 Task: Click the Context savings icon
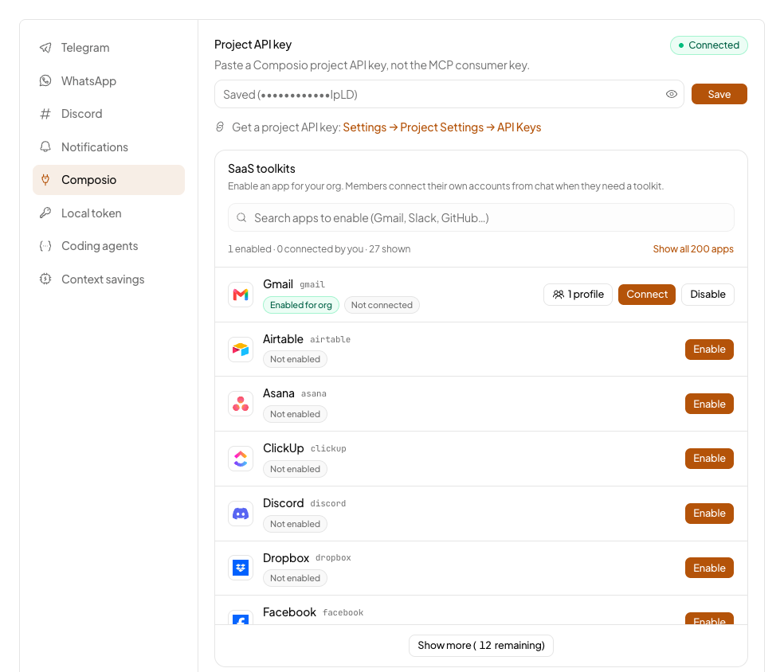click(x=45, y=279)
